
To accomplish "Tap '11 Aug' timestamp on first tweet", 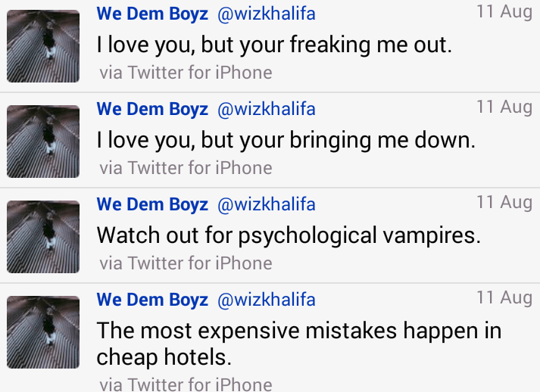I will [x=504, y=12].
